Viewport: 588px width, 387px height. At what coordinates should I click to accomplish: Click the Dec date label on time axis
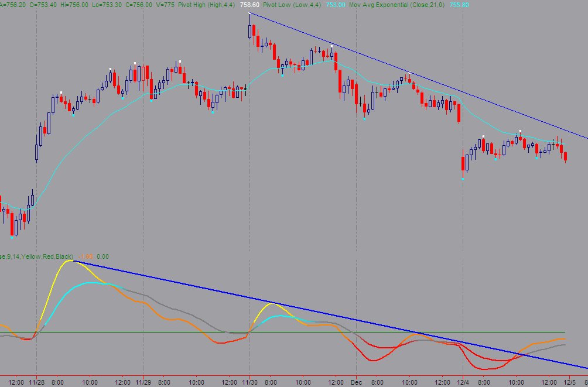point(356,382)
